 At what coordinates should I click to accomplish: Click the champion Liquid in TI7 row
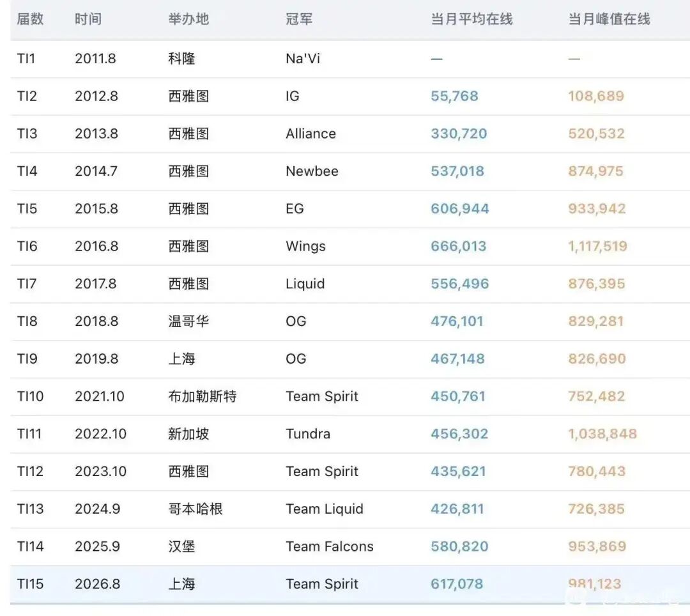pyautogui.click(x=305, y=284)
